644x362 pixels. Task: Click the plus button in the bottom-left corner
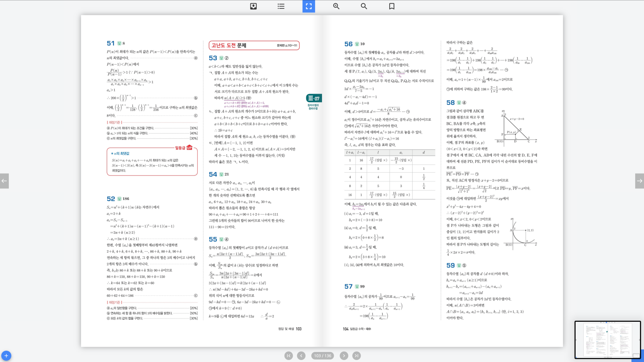6,356
